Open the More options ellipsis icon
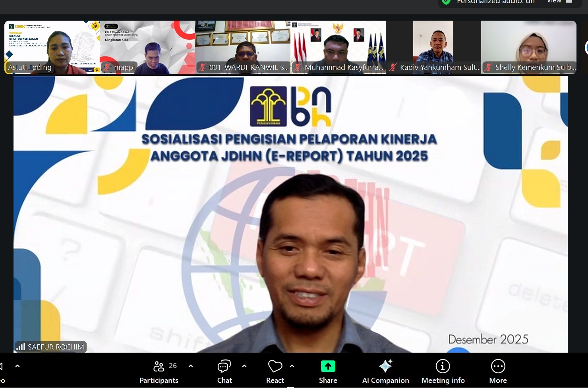 (498, 366)
